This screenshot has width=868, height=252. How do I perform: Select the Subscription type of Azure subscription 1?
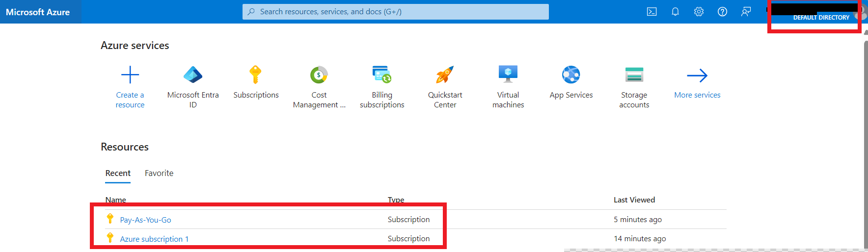408,238
